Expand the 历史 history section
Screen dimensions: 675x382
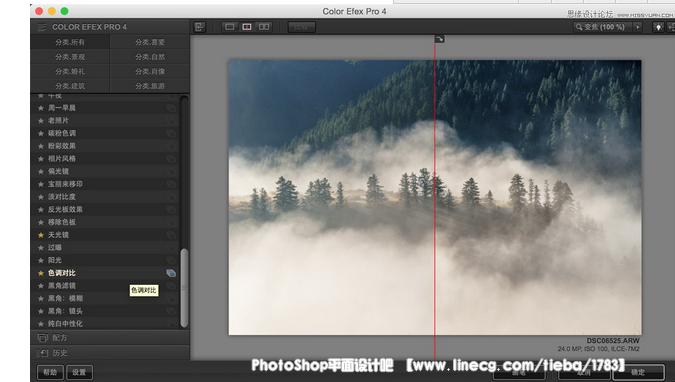tap(110, 353)
